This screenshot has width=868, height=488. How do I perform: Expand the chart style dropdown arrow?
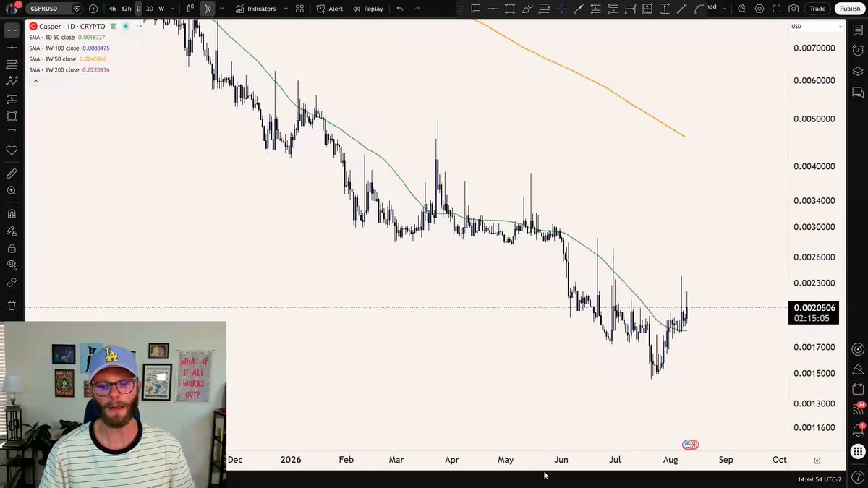point(221,9)
